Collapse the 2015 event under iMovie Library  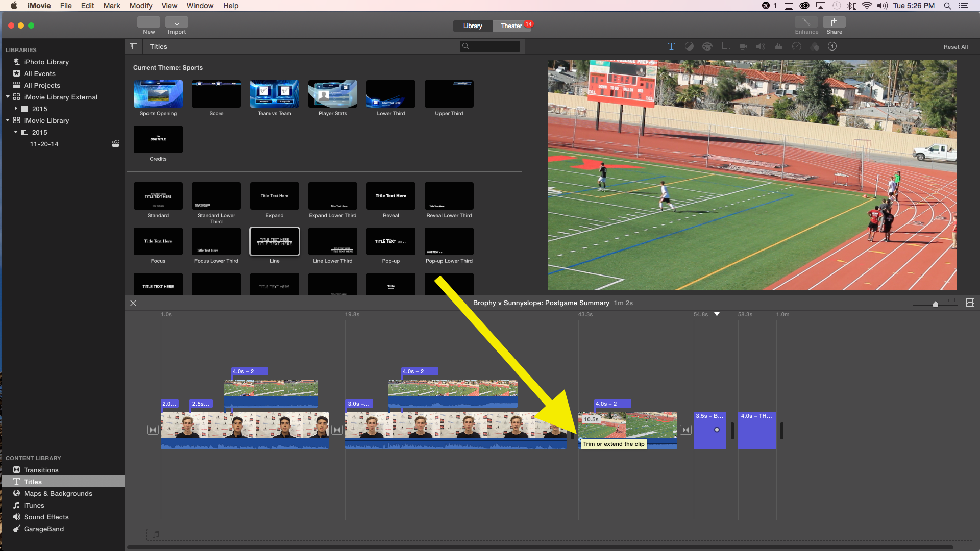15,132
